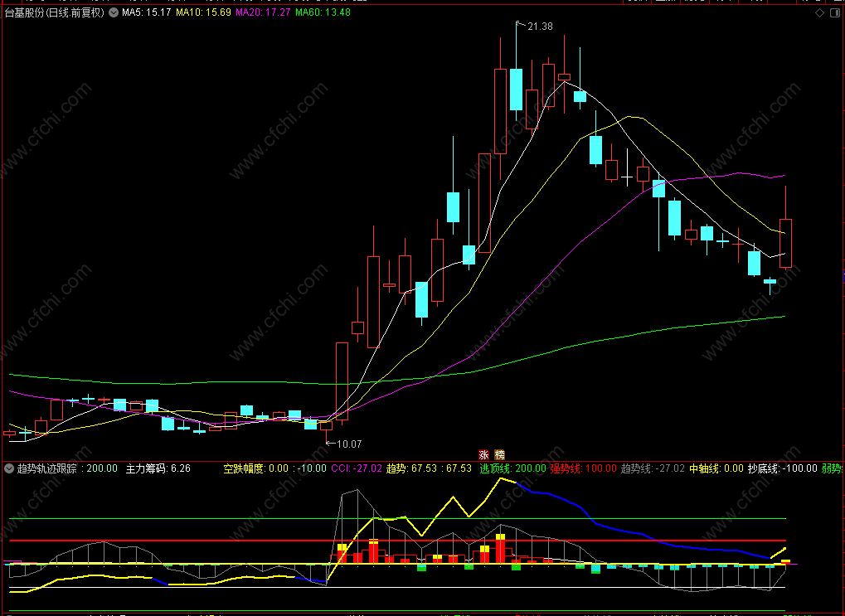
Task: Click the red 涨 event marker
Action: [x=484, y=455]
